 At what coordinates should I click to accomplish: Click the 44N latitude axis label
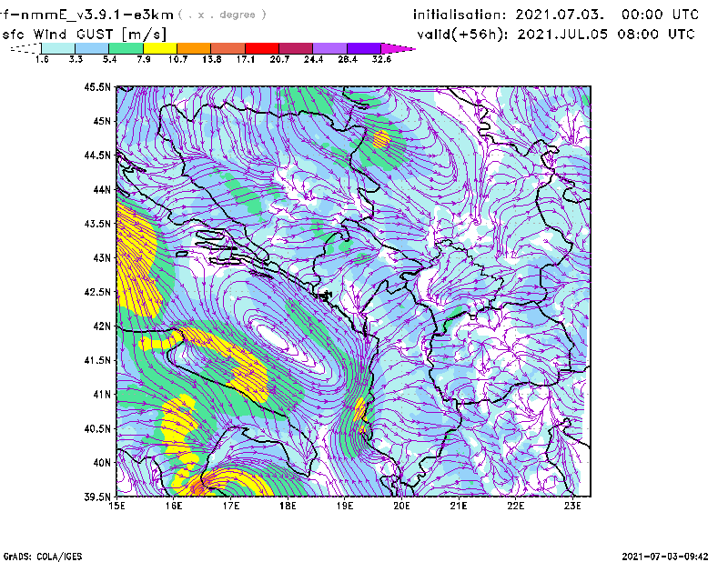[x=102, y=189]
